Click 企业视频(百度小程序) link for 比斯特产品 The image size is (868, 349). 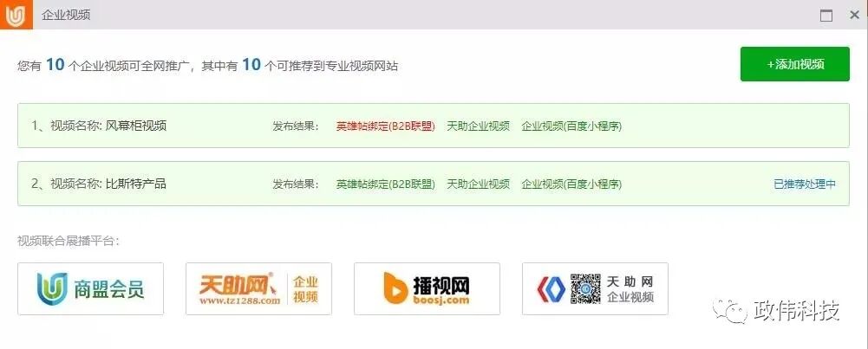[571, 184]
